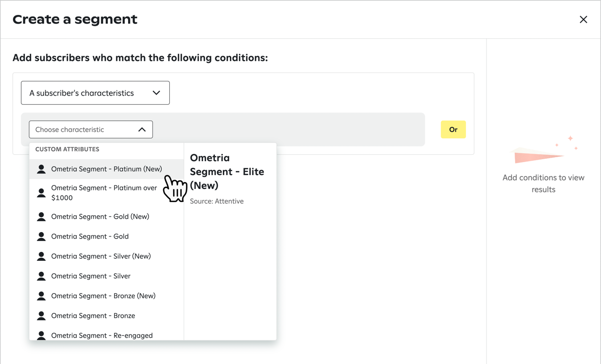
Task: Collapse the Choose characteristic dropdown
Action: (142, 129)
